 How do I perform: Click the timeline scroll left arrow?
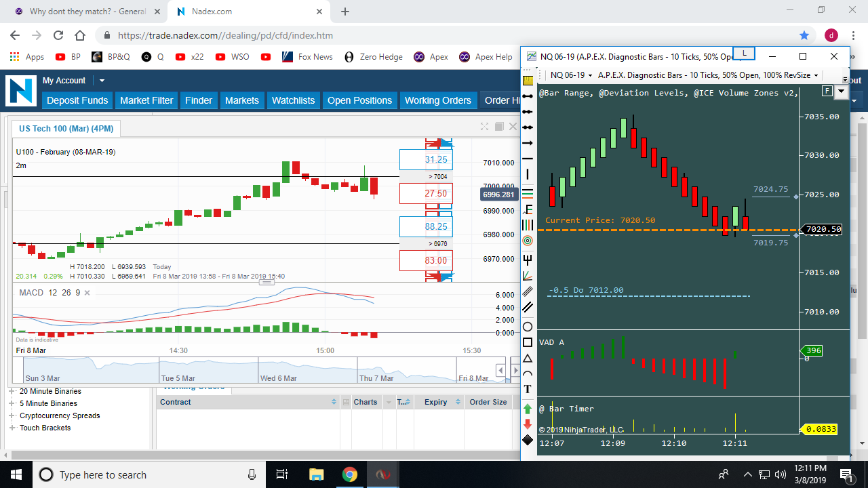click(501, 371)
